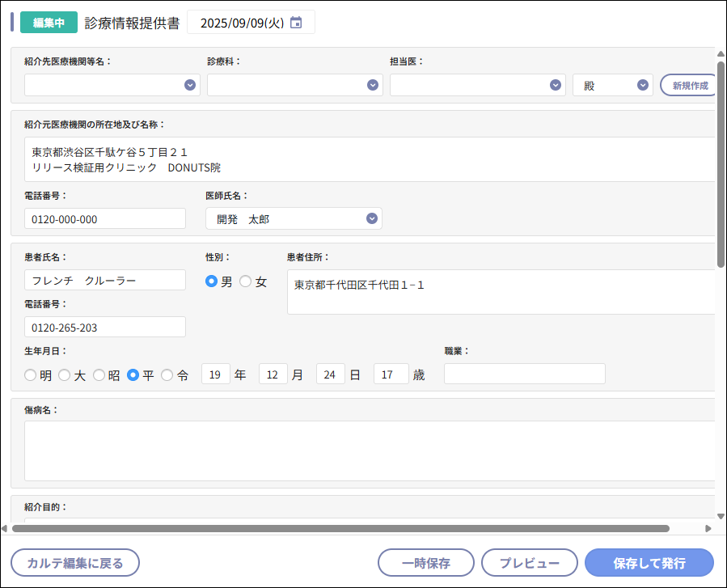727x588 pixels.
Task: Select the 女 gender radio button
Action: (x=245, y=281)
